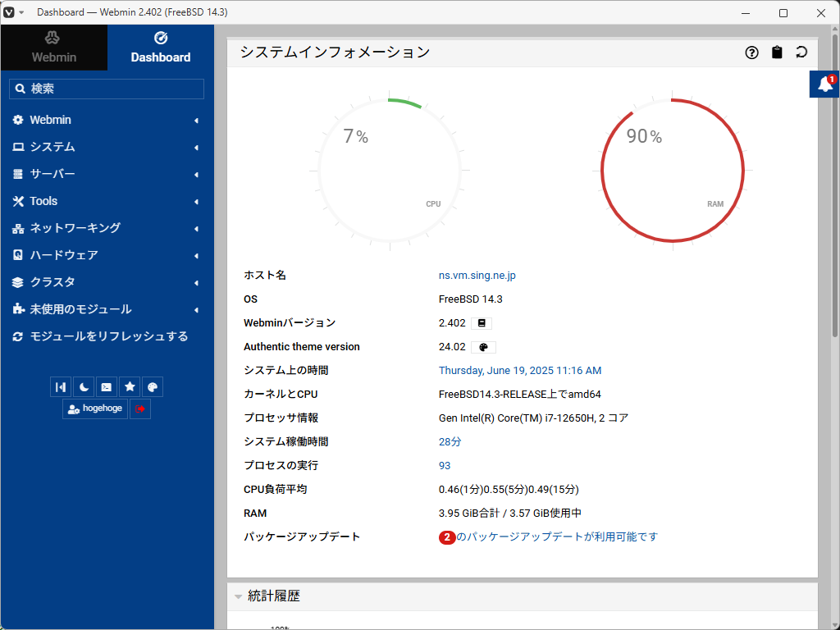Screen dimensions: 840x630
Task: Toggle night mode with the moon icon
Action: pyautogui.click(x=84, y=387)
